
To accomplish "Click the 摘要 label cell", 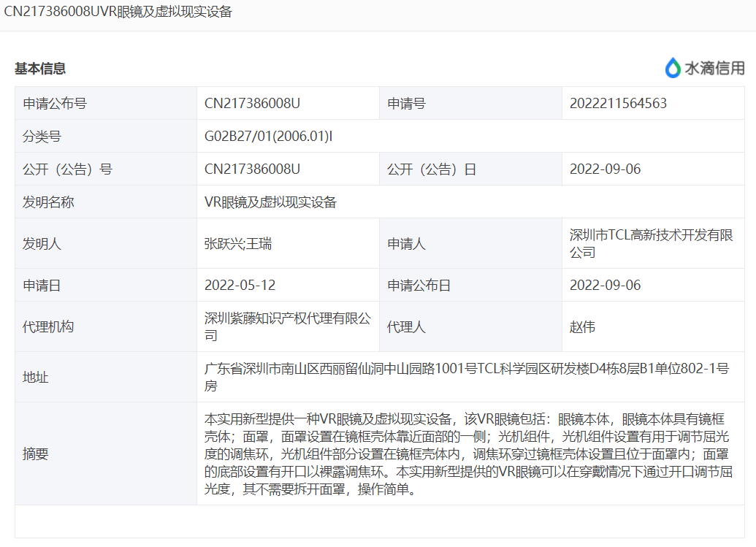I will 106,454.
